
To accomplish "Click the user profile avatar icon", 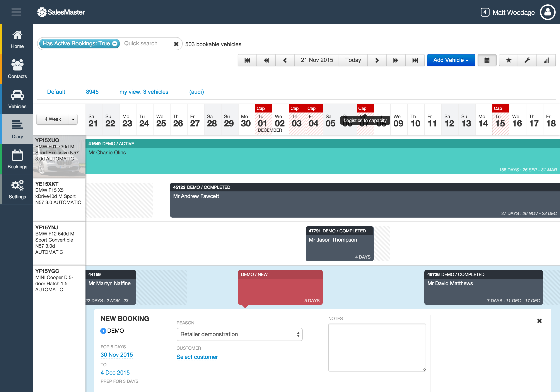I will coord(548,12).
